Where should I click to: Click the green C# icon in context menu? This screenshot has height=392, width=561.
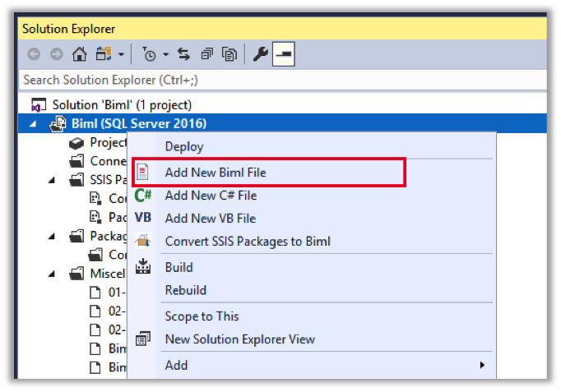click(143, 196)
